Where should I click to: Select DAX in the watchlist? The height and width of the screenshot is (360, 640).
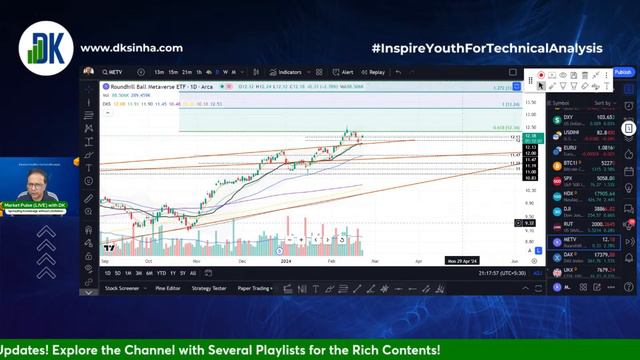584,257
